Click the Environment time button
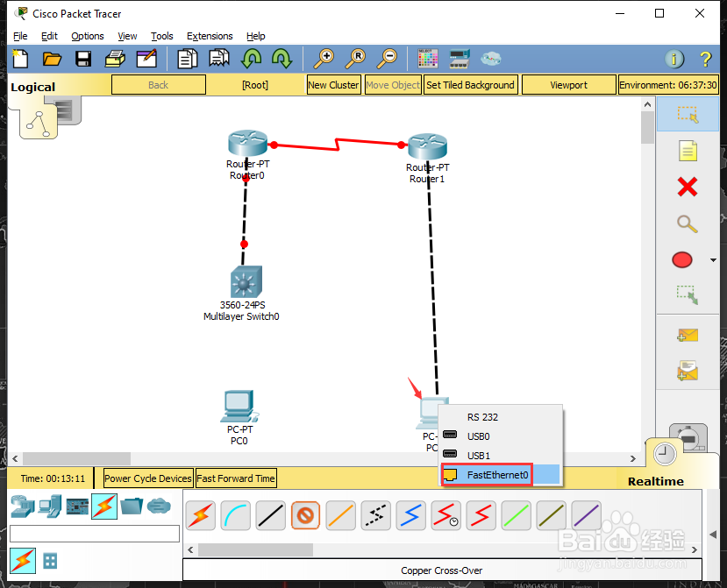The width and height of the screenshot is (727, 588). 668,85
